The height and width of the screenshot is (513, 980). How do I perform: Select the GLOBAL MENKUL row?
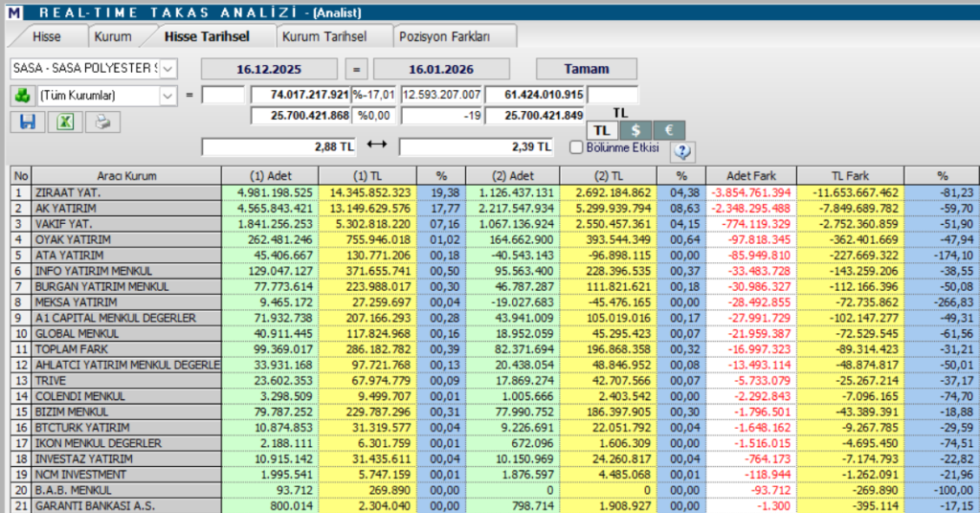[x=494, y=334]
